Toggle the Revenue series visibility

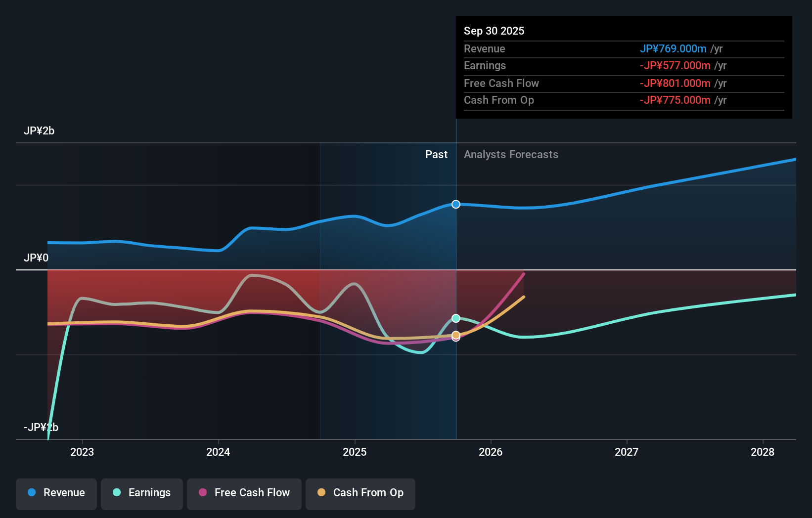click(x=56, y=494)
